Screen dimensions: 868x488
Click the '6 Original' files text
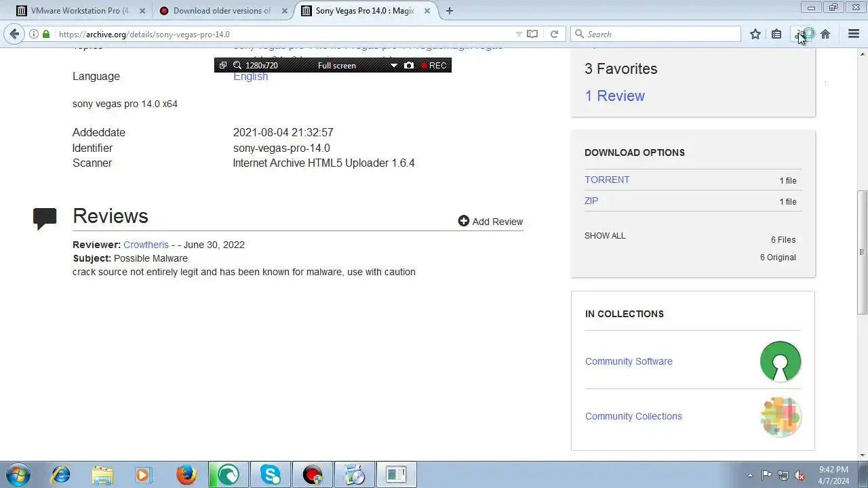click(778, 257)
